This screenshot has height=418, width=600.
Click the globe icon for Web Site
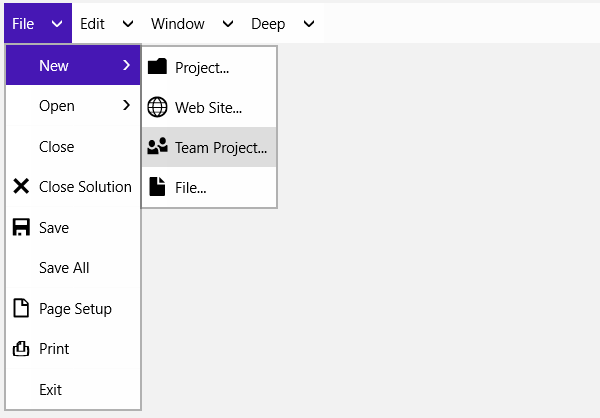pos(157,107)
